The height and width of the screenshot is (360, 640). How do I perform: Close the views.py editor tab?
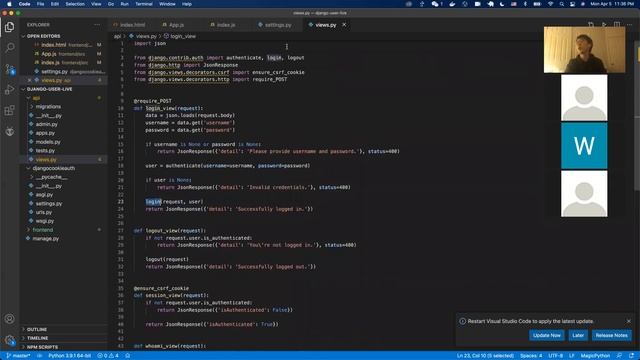tap(344, 25)
